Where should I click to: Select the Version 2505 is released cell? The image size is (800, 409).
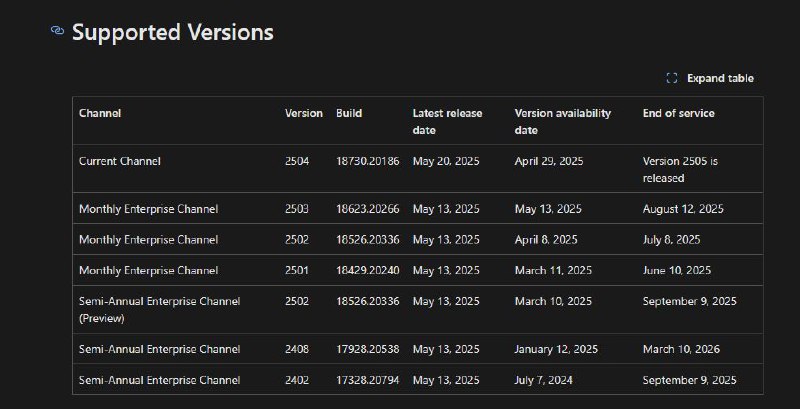(x=680, y=169)
